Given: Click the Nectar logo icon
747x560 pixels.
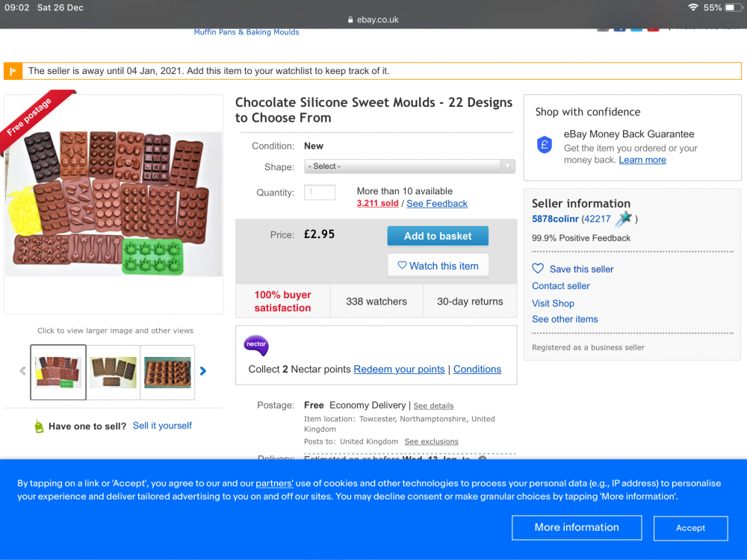Looking at the screenshot, I should tap(256, 345).
